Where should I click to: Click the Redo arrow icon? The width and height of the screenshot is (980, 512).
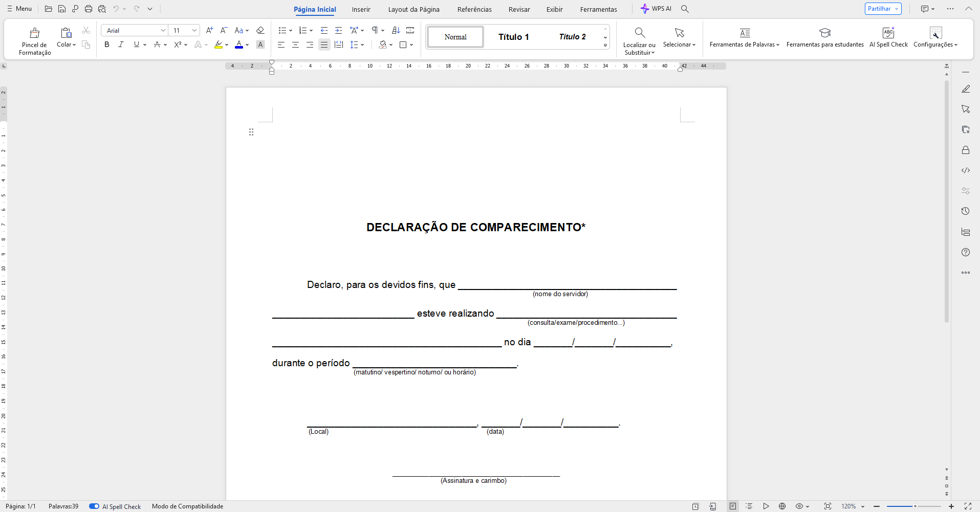point(137,9)
